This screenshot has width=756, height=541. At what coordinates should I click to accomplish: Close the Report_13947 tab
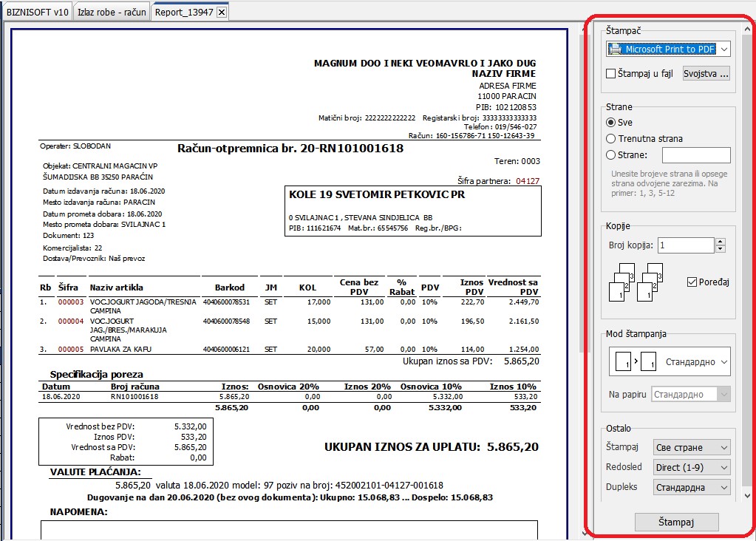coord(221,12)
